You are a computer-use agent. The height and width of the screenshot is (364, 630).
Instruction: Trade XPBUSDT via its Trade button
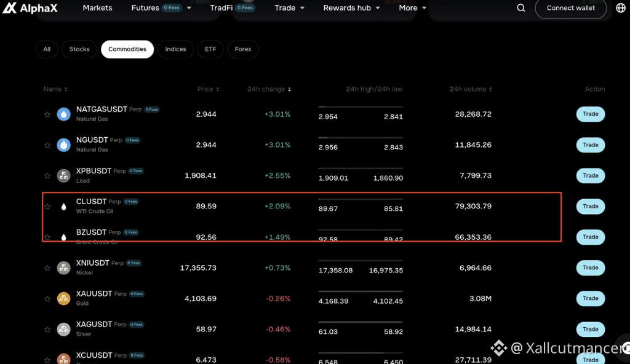591,176
